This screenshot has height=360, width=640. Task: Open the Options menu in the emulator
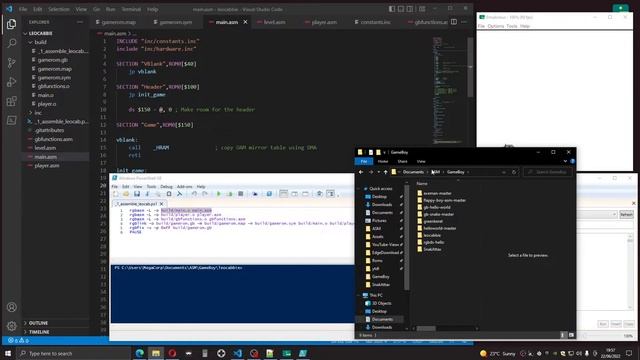click(496, 26)
